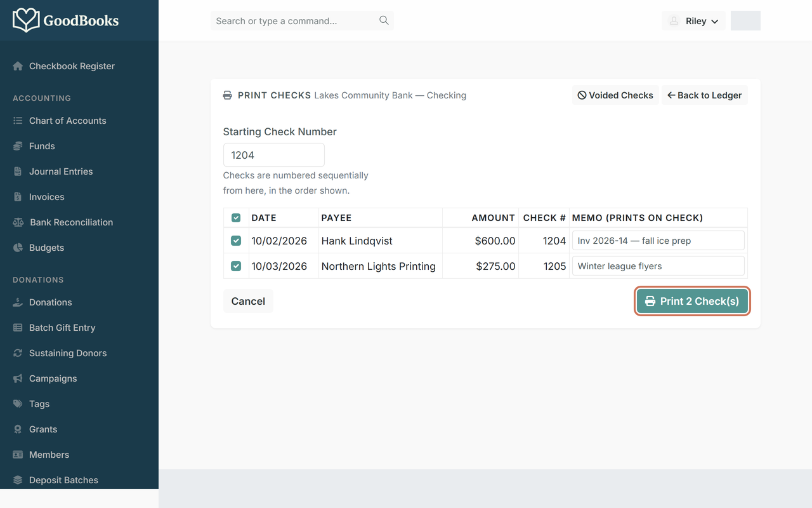Click the date 10/03/2026

pyautogui.click(x=279, y=266)
